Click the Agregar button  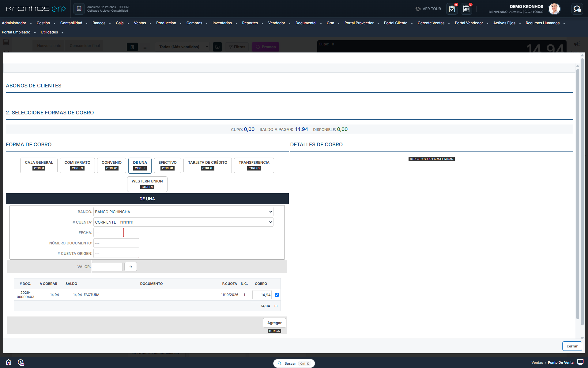[x=274, y=323]
